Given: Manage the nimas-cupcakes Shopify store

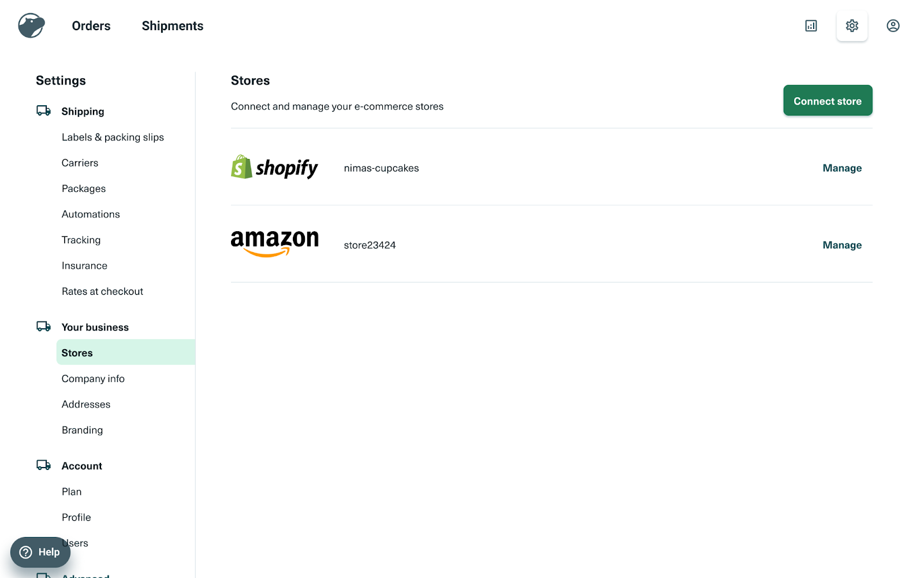Looking at the screenshot, I should [842, 168].
